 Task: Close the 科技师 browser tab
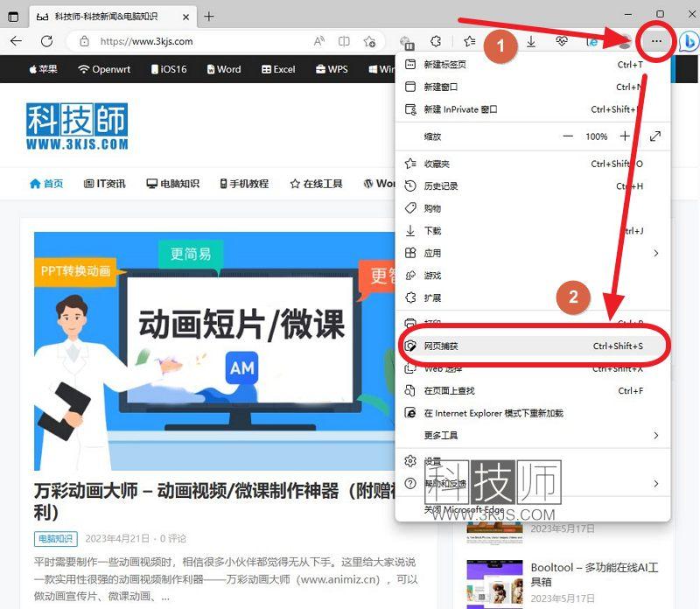coord(185,17)
